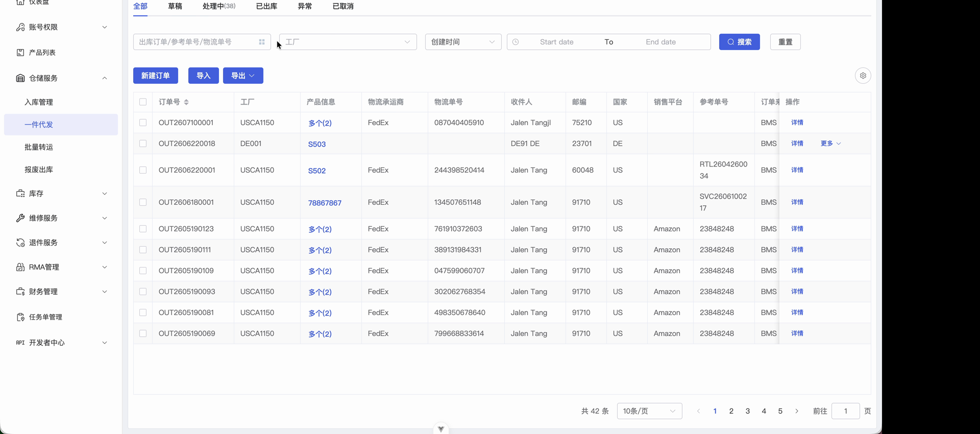Toggle the select-all header checkbox
Viewport: 980px width, 434px height.
pos(143,102)
